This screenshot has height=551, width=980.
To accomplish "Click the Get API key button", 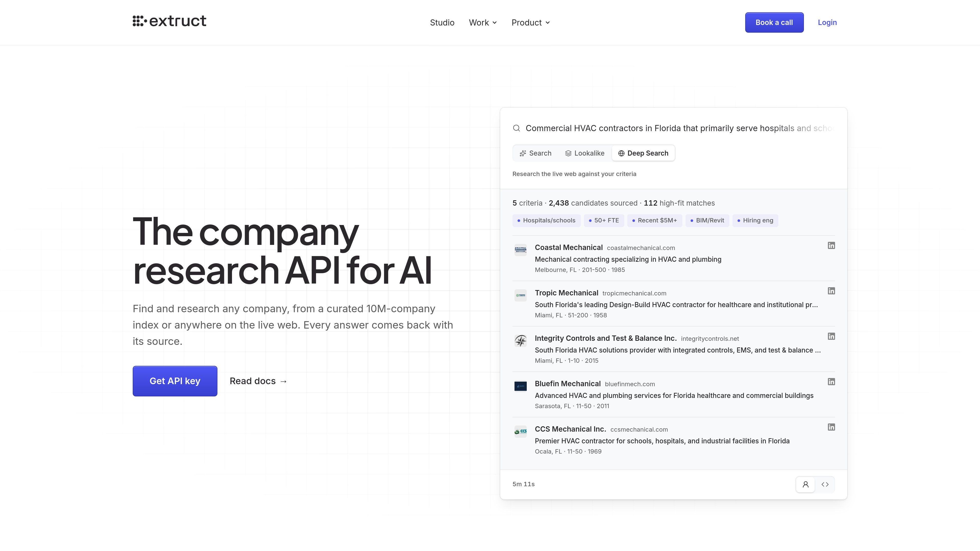I will (x=175, y=381).
